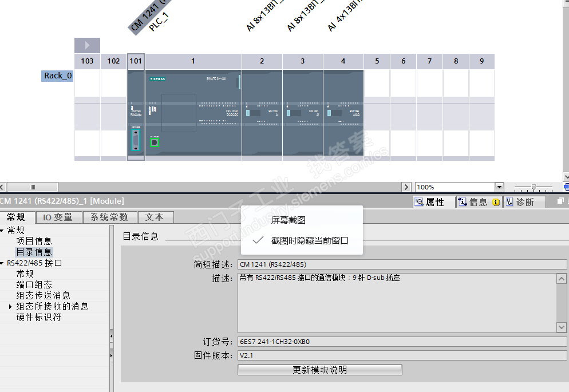Collapse the RS422/485 接口 tree node

pyautogui.click(x=2, y=263)
